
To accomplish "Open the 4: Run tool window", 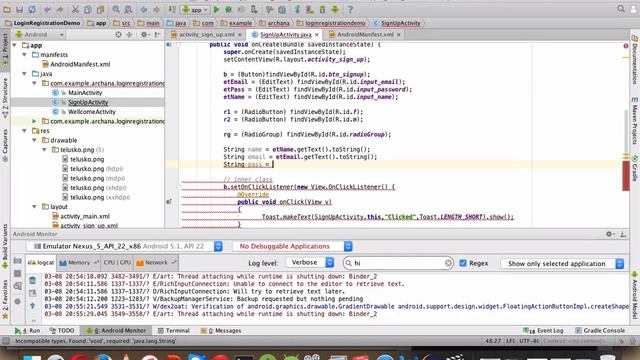I will point(27,330).
